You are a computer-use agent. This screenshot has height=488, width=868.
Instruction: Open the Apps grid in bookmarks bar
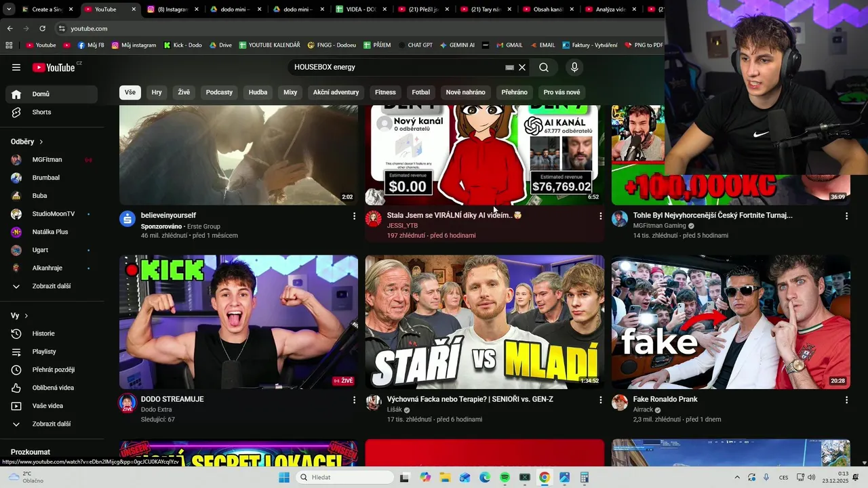point(9,45)
